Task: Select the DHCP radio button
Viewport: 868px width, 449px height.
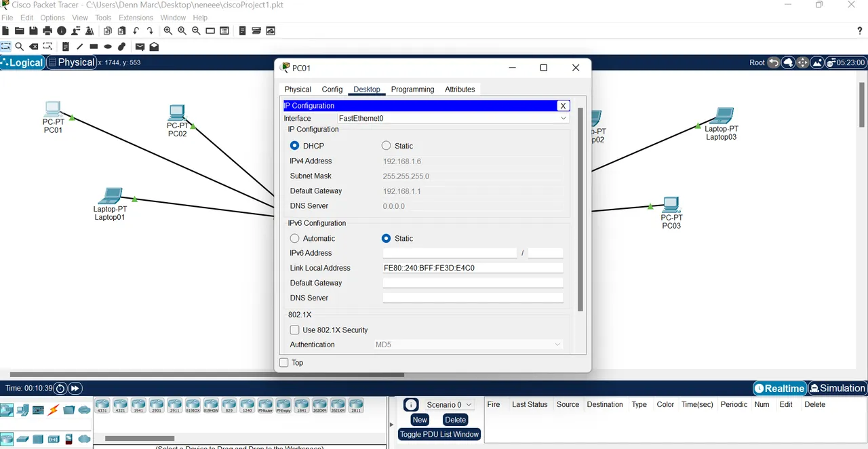Action: (294, 146)
